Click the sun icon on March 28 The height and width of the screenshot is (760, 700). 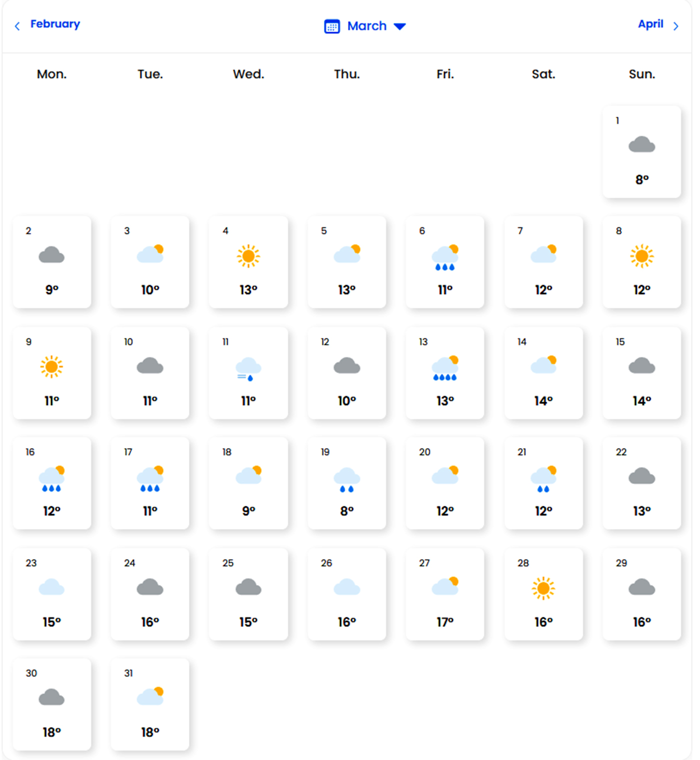point(543,588)
